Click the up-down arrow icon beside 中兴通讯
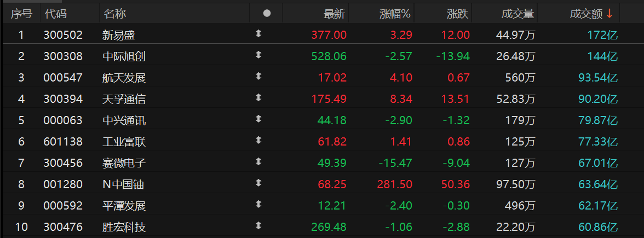 (258, 120)
